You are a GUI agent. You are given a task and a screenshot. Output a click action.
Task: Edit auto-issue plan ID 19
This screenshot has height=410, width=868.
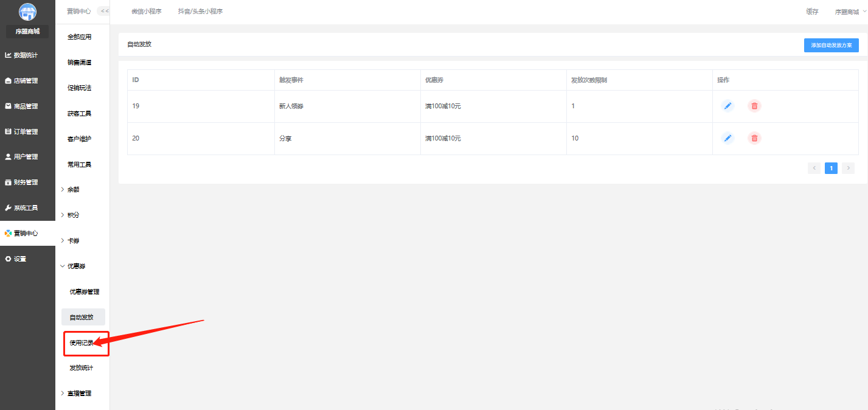[x=727, y=106]
